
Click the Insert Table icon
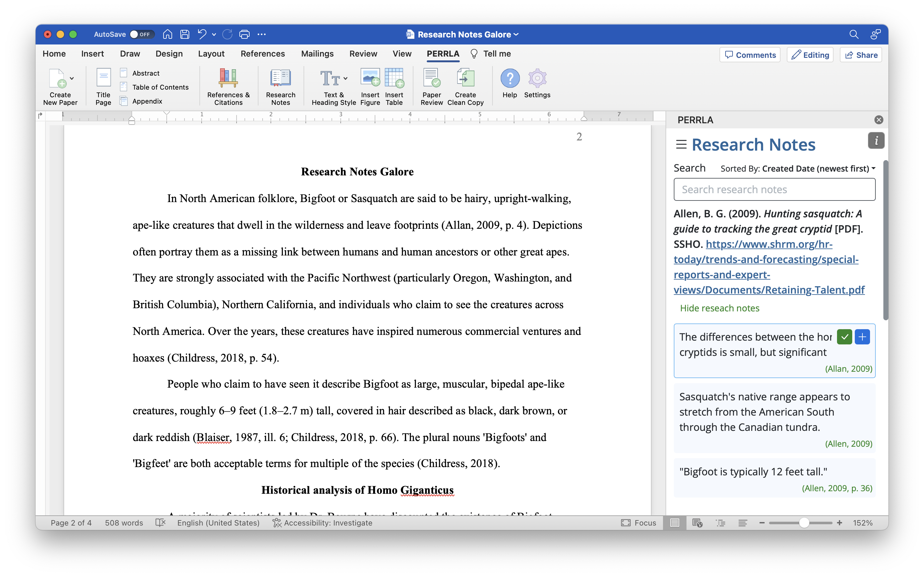394,78
